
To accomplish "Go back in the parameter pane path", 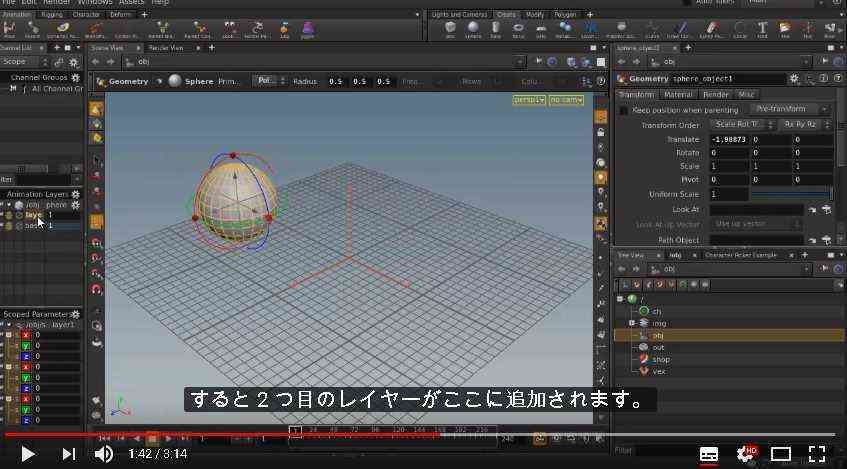I will (622, 62).
